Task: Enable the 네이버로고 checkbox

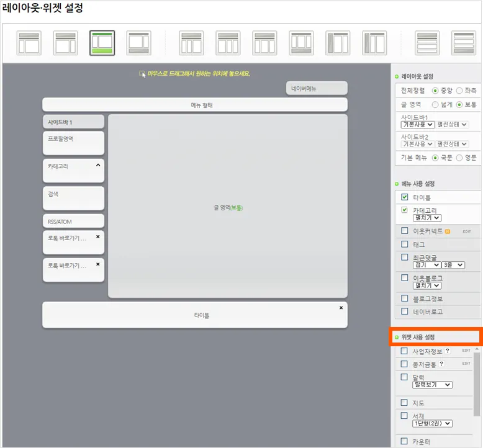Action: tap(405, 311)
